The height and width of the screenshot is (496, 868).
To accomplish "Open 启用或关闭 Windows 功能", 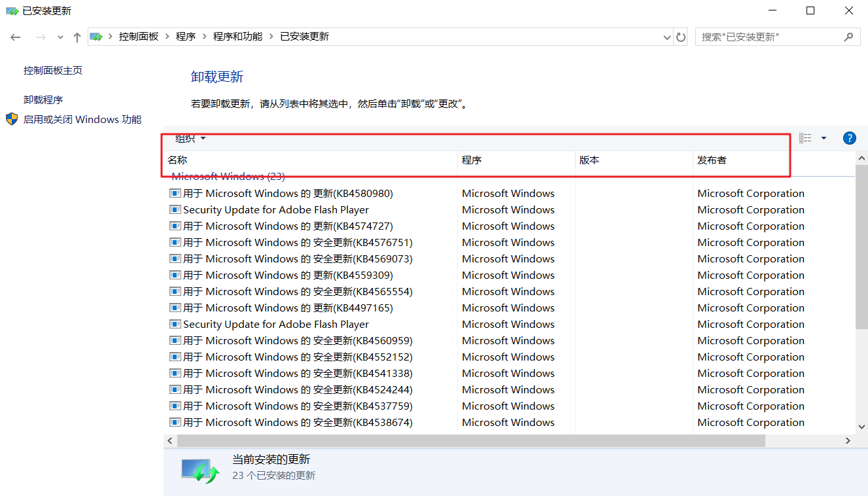I will click(82, 120).
